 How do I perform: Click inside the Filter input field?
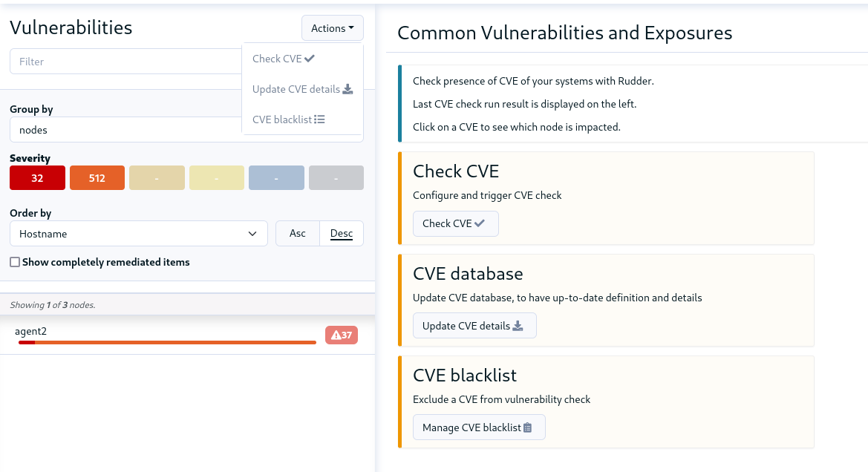pos(125,61)
